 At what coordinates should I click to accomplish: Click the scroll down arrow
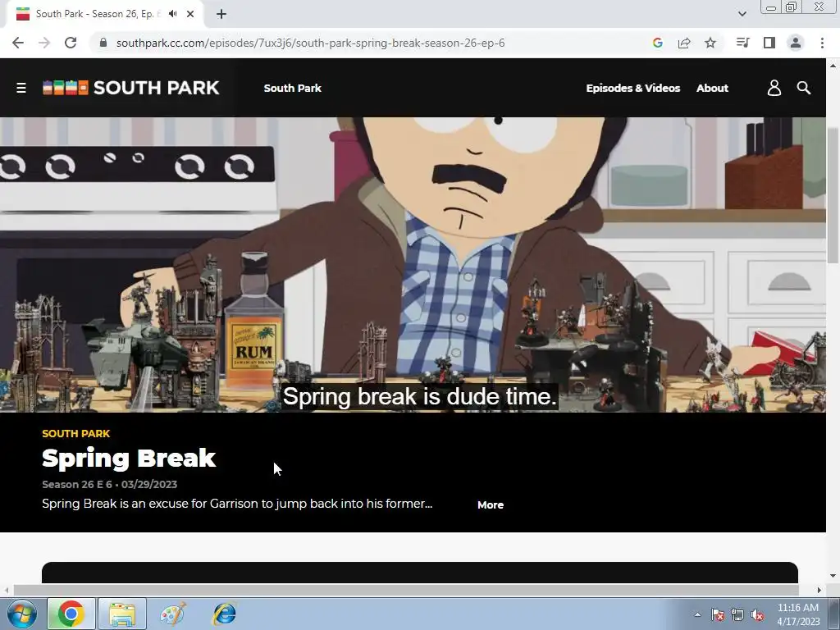833,576
